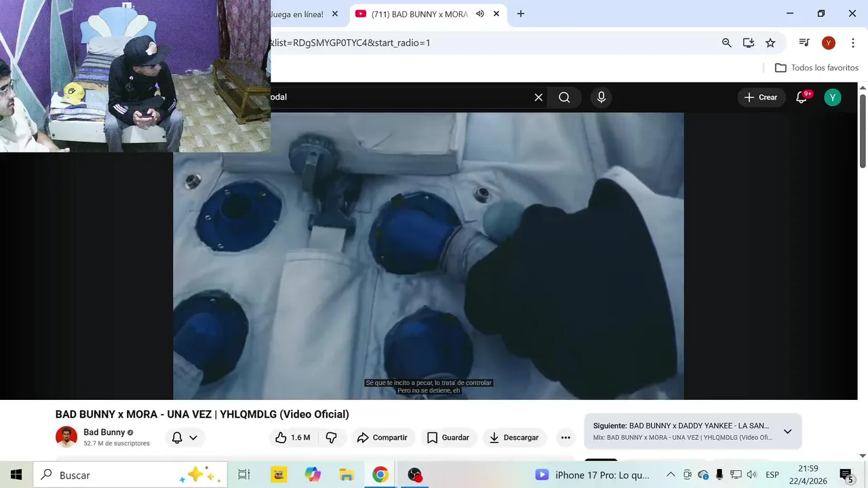Screen dimensions: 868x488
Task: Open the Bad Bunny channel avatar
Action: 66,437
